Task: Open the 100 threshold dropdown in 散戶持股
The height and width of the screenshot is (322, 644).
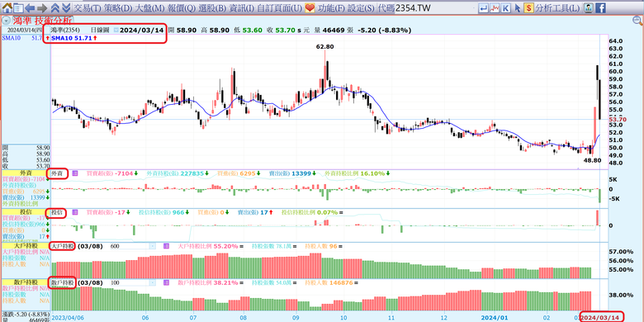Action: [x=153, y=283]
